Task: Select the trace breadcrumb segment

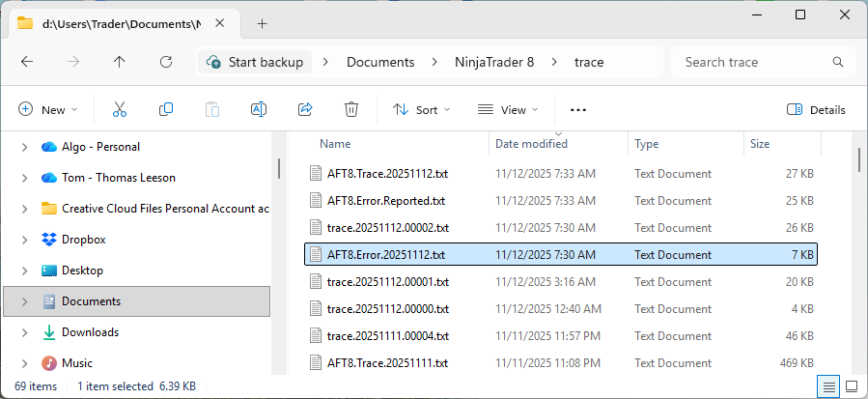Action: (x=589, y=62)
